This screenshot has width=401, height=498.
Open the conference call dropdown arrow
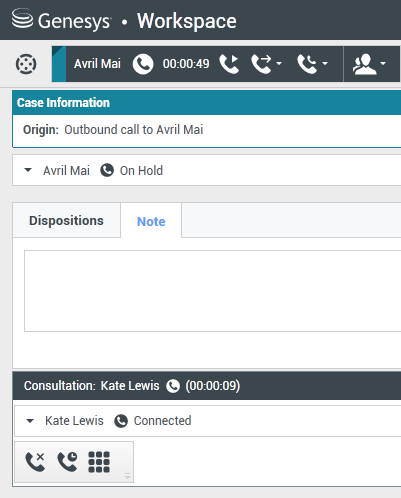click(325, 63)
